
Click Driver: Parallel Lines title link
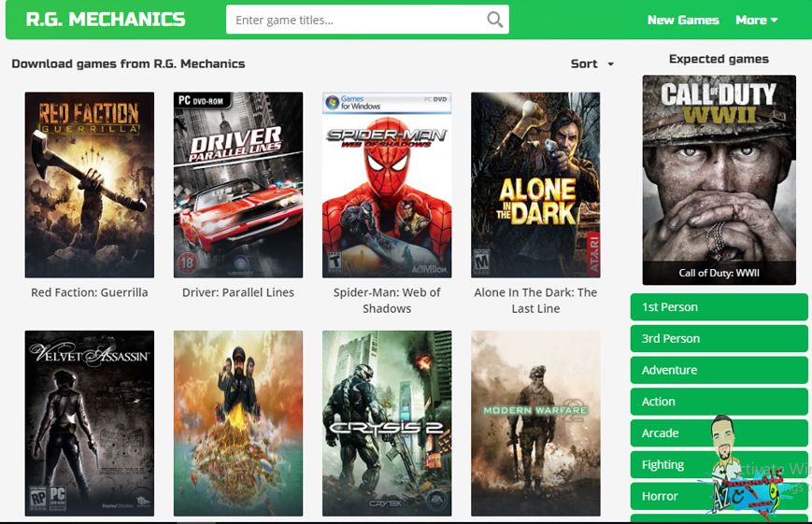pyautogui.click(x=238, y=292)
